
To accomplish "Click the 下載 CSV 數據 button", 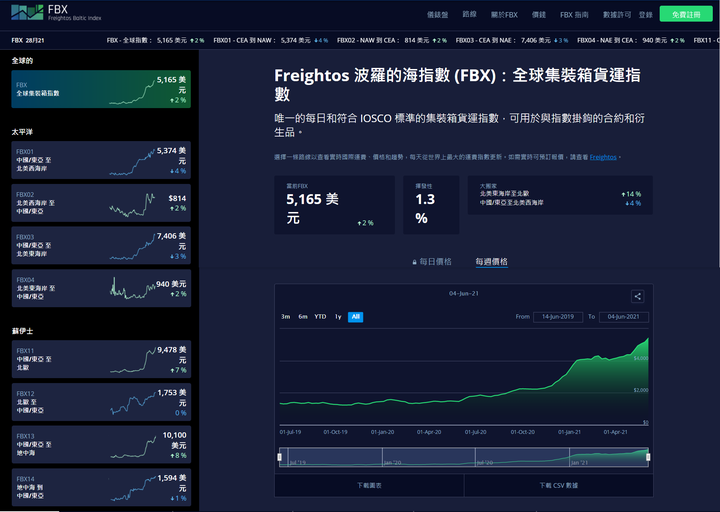I will coord(558,485).
